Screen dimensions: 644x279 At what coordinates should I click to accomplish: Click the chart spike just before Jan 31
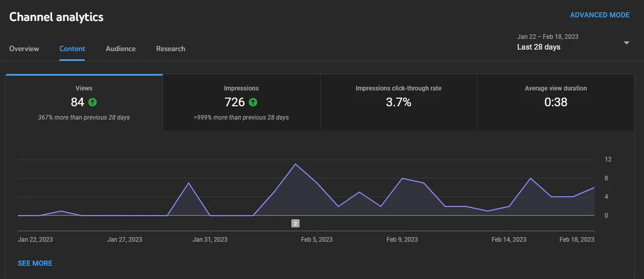point(189,183)
